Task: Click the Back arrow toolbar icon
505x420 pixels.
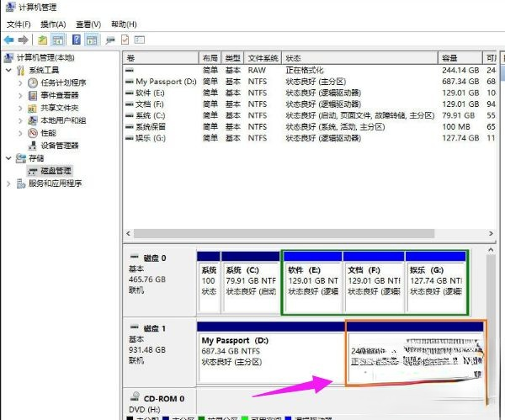Action: coord(8,40)
